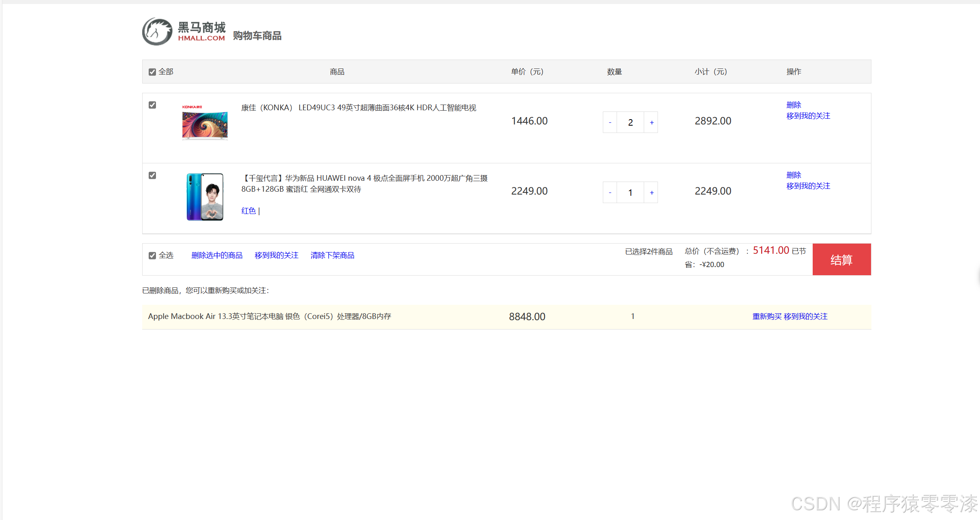Uncheck the KONKA TV item checkbox

[152, 105]
